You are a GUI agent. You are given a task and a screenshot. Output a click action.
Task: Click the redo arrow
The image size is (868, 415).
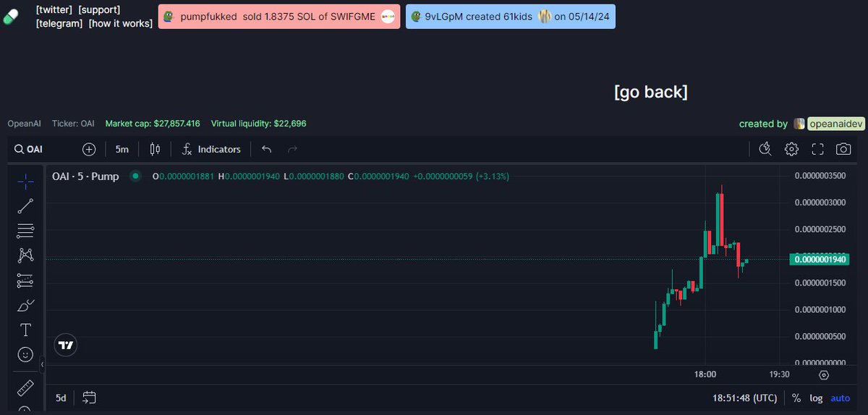292,149
